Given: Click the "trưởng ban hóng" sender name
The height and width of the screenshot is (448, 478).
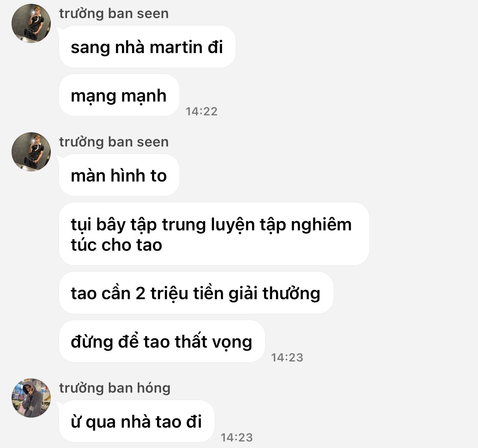Looking at the screenshot, I should coord(115,388).
